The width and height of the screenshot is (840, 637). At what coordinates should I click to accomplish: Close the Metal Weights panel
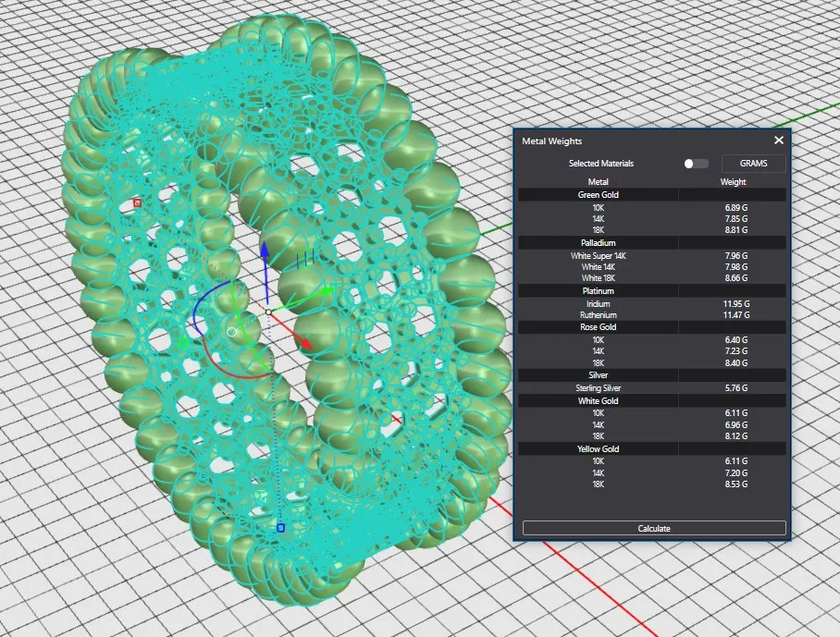coord(778,141)
